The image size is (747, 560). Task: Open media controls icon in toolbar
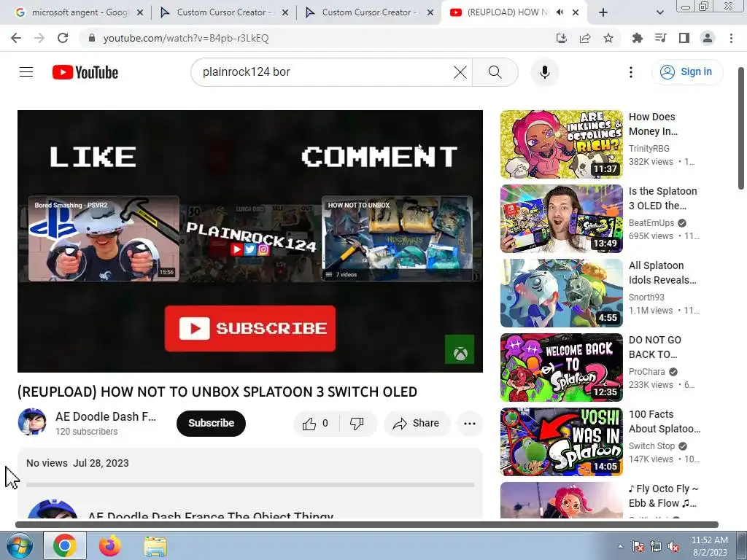661,38
